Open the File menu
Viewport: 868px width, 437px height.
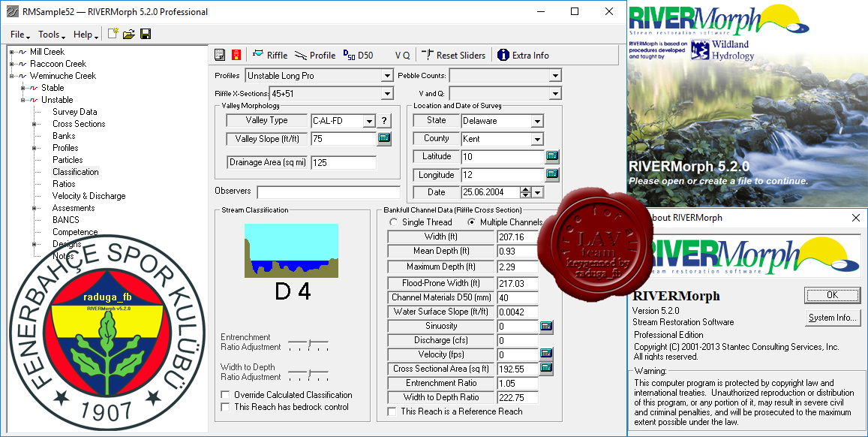(20, 35)
